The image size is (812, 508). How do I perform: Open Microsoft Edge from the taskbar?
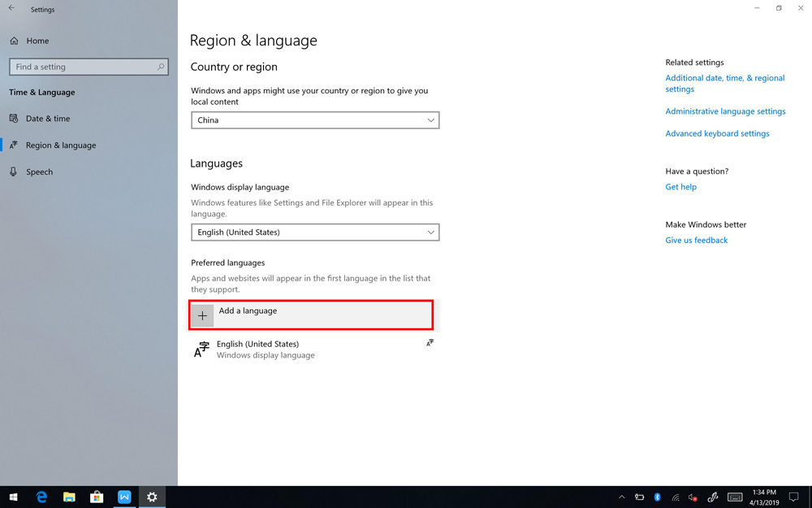tap(41, 497)
